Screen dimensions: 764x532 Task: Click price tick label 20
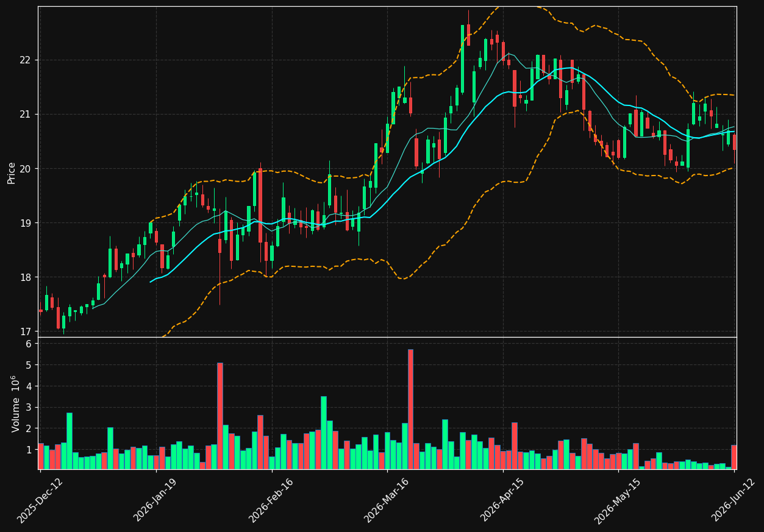coord(27,169)
